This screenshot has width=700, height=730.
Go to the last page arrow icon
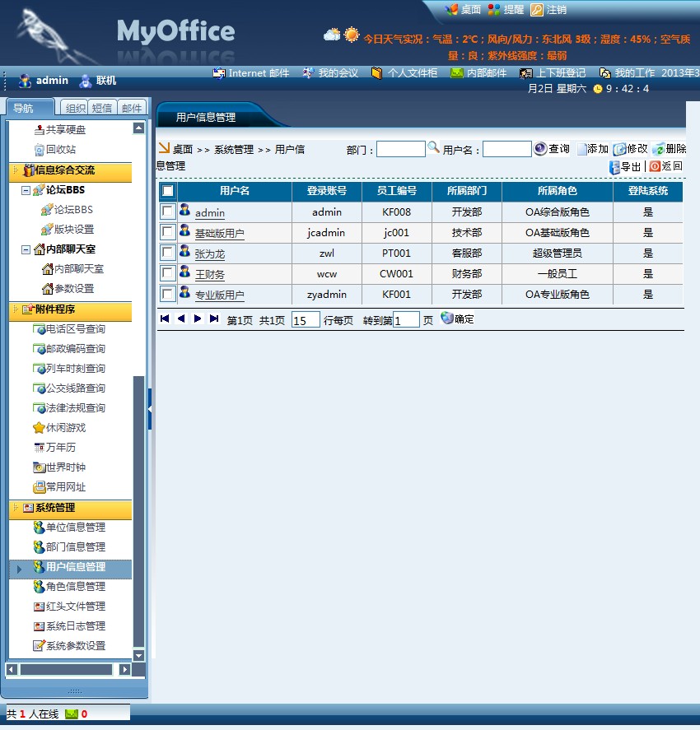pos(214,319)
